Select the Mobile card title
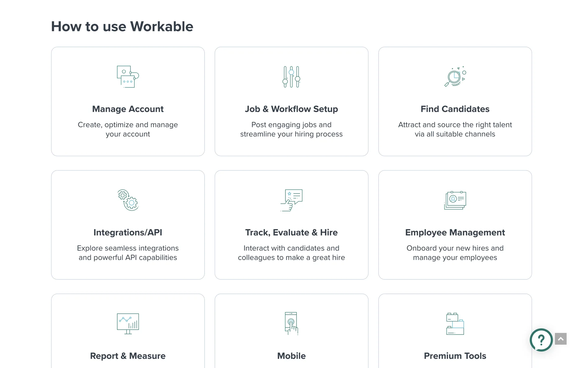Screen dimensions: 588x368 (291, 356)
